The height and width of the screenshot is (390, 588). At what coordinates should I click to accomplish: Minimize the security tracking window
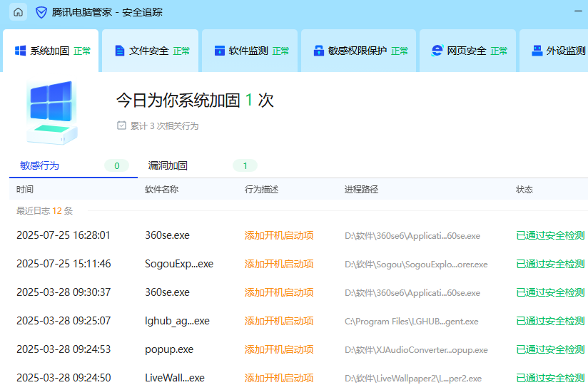(x=578, y=12)
